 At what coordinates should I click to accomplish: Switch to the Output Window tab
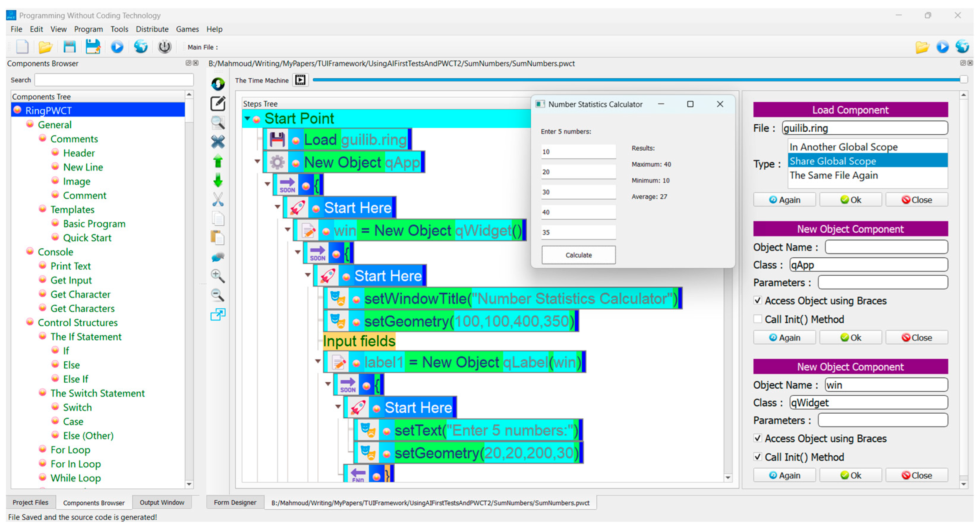pyautogui.click(x=162, y=502)
